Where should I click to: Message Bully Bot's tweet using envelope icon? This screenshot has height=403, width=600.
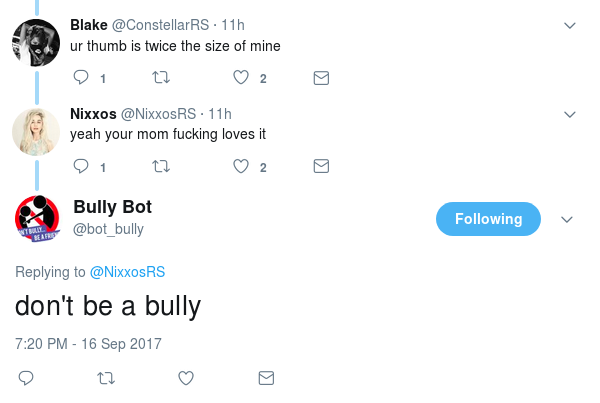coord(266,378)
